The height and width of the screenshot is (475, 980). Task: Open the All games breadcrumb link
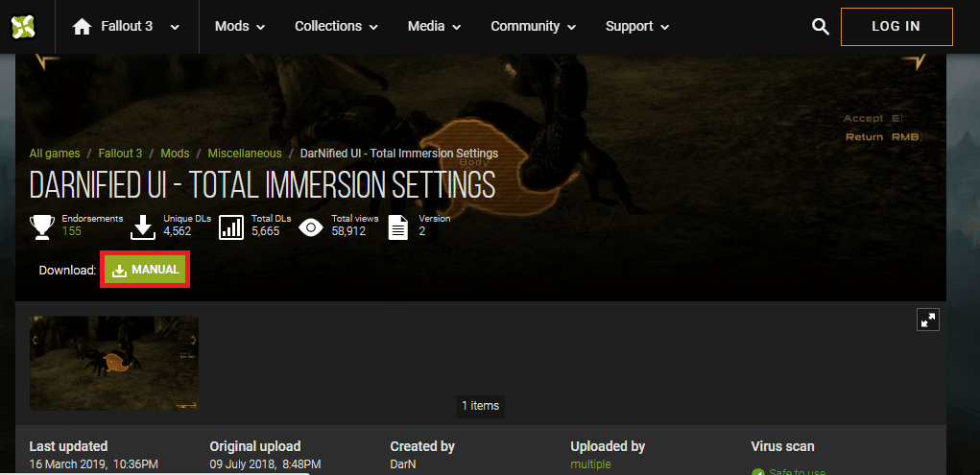tap(55, 154)
